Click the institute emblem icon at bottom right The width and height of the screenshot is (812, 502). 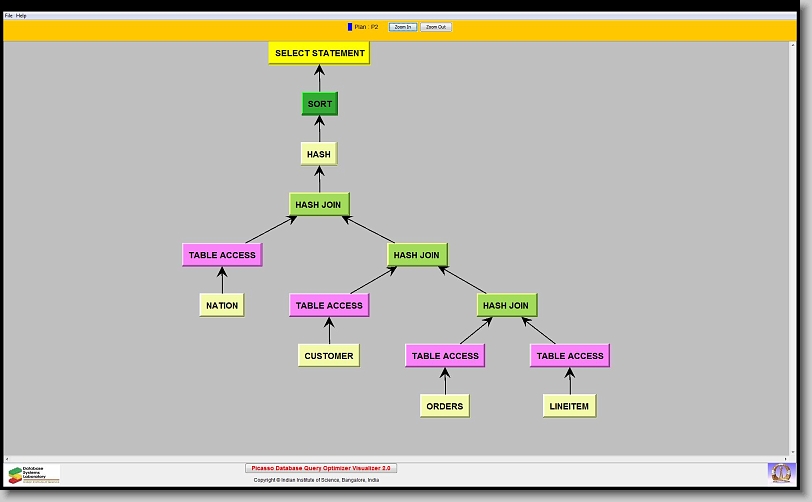[x=779, y=472]
